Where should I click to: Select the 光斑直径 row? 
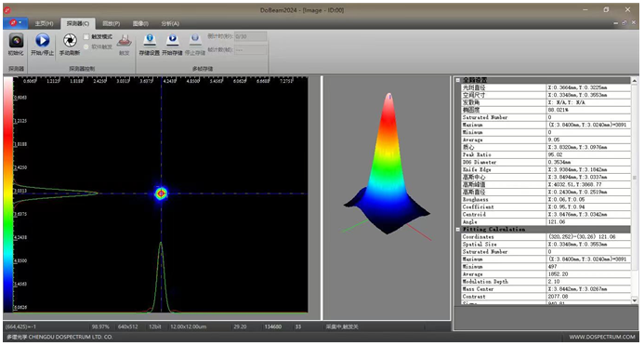tap(545, 87)
